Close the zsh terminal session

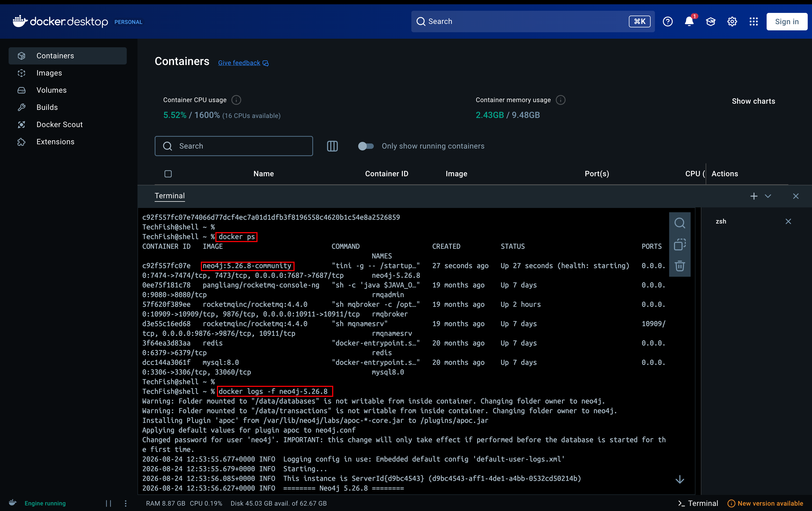(788, 221)
